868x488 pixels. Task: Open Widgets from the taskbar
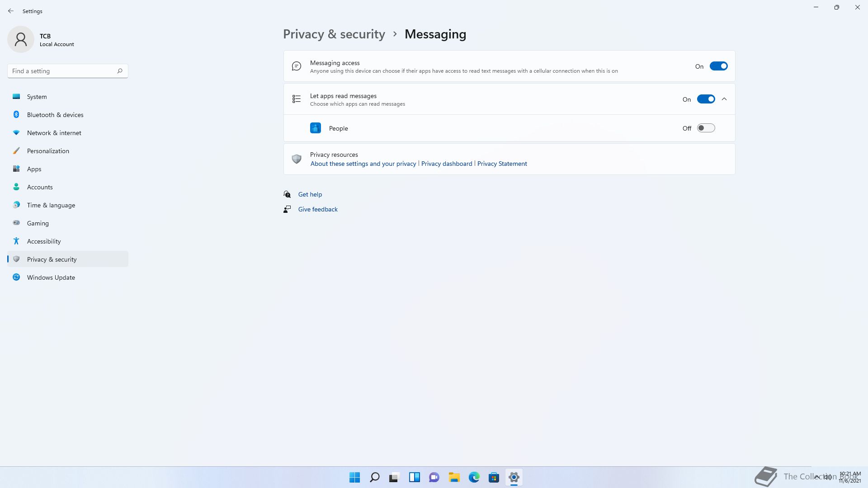pos(414,477)
